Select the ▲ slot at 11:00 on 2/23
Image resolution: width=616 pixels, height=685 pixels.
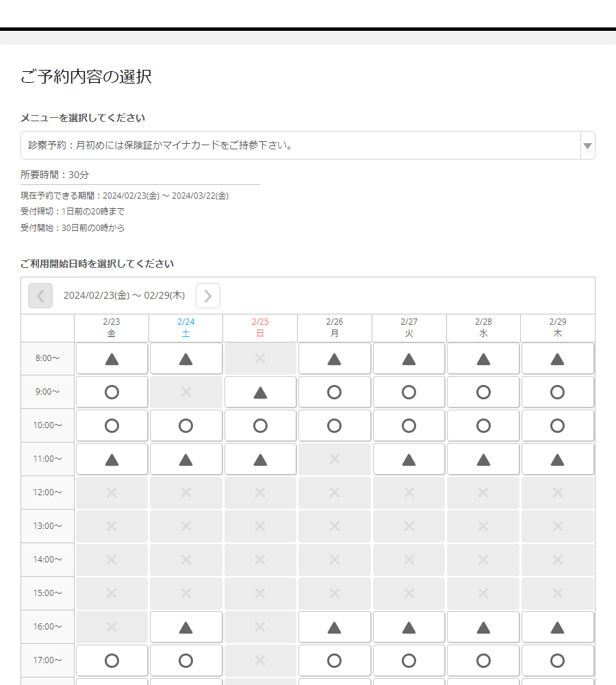(112, 459)
